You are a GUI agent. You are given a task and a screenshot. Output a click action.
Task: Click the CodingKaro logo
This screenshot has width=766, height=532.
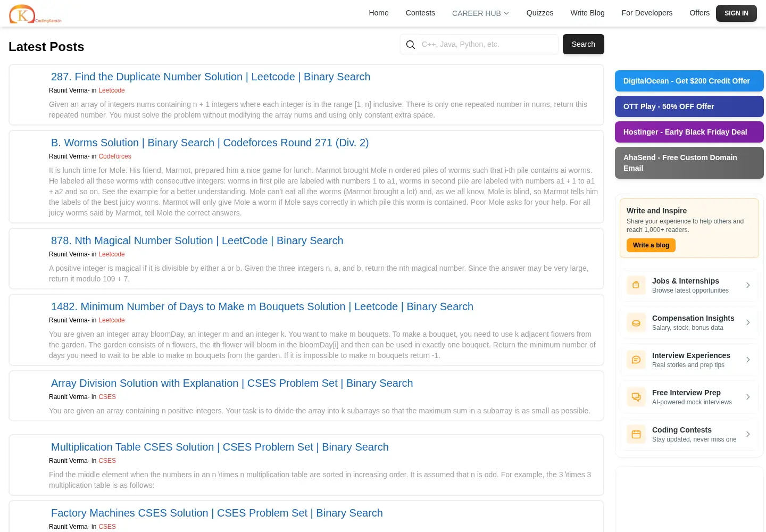pos(35,14)
